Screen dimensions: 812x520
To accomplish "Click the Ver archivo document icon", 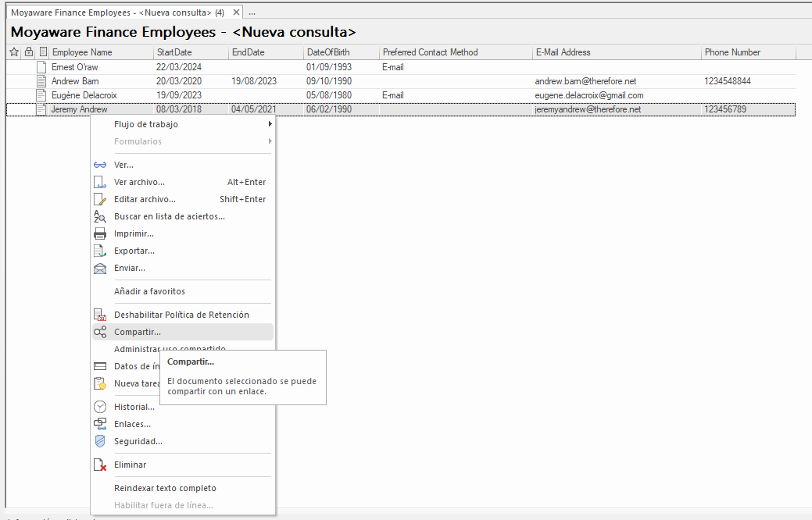I will tap(100, 182).
